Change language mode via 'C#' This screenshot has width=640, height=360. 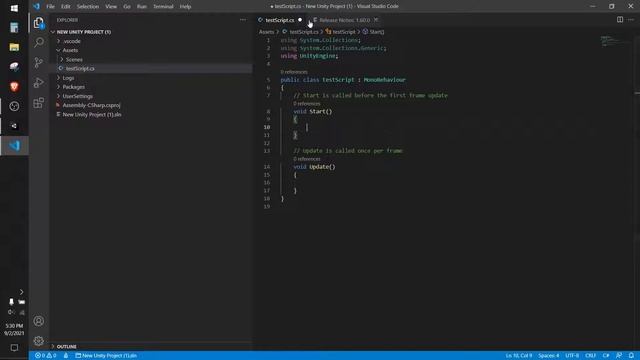[606, 356]
